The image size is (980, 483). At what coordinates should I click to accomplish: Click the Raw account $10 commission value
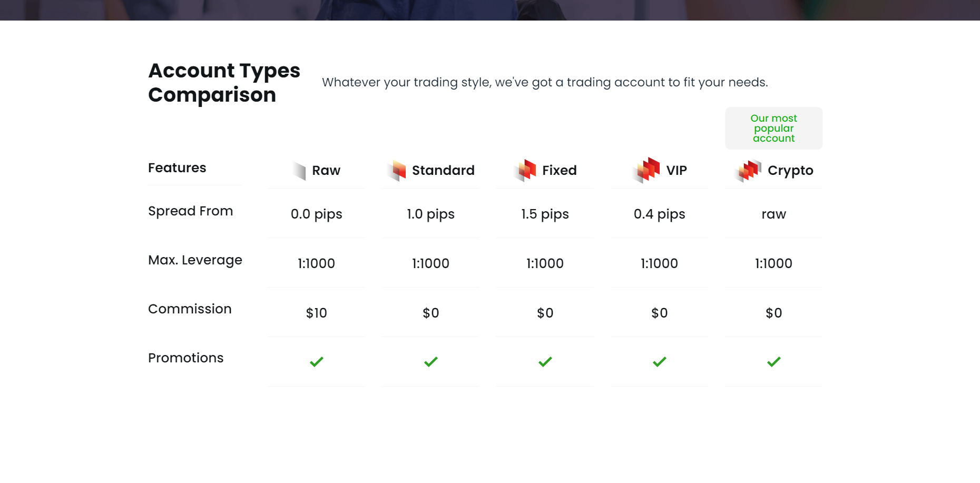[x=316, y=313]
